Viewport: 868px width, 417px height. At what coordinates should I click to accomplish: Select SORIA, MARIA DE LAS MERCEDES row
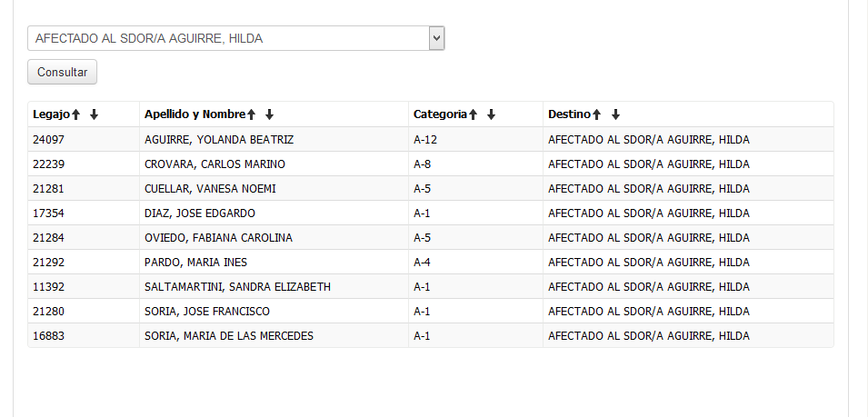coord(229,336)
